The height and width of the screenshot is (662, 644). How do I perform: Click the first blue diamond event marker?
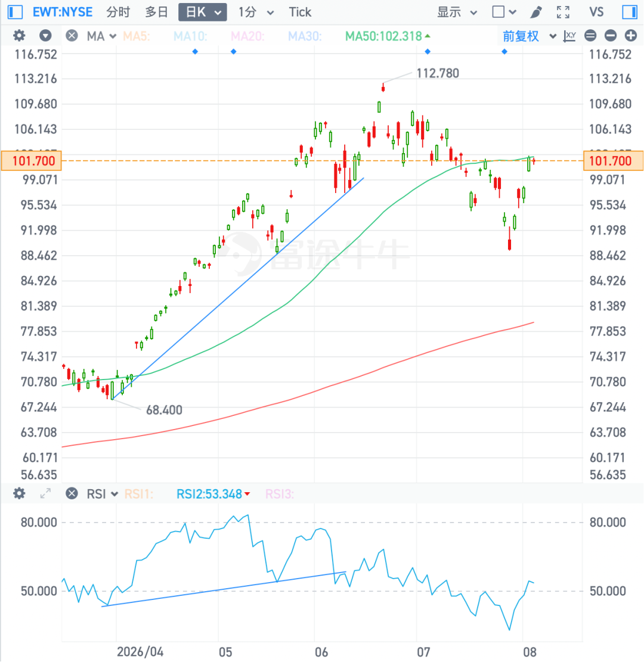tap(195, 51)
